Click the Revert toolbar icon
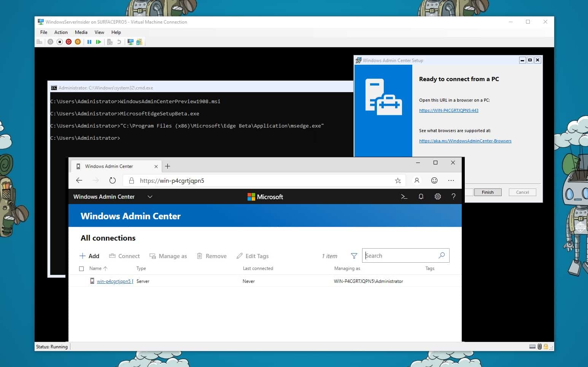This screenshot has width=588, height=367. pos(119,42)
